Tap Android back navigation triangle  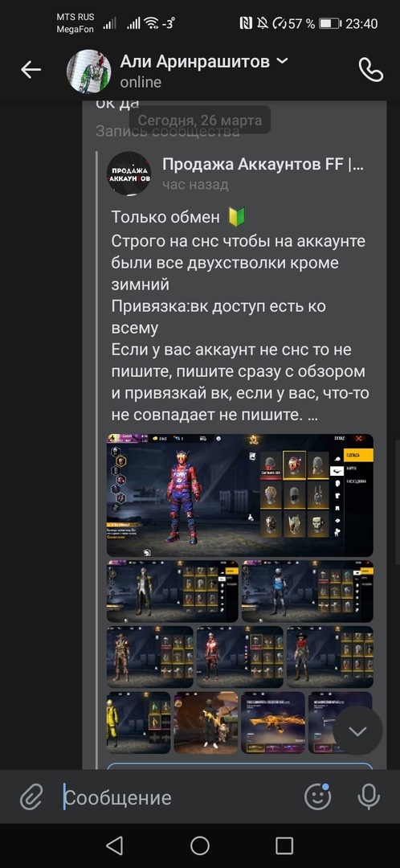coord(114,845)
